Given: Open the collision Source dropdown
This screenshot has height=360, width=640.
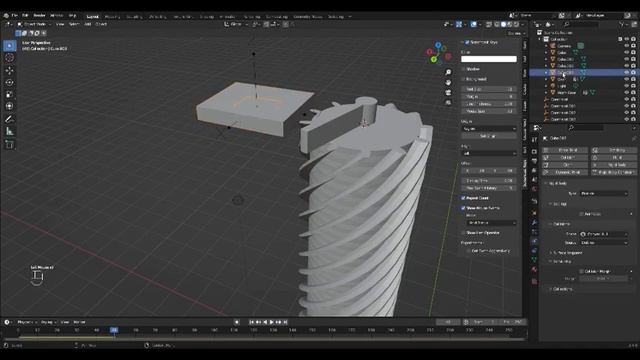Looking at the screenshot, I should [604, 243].
